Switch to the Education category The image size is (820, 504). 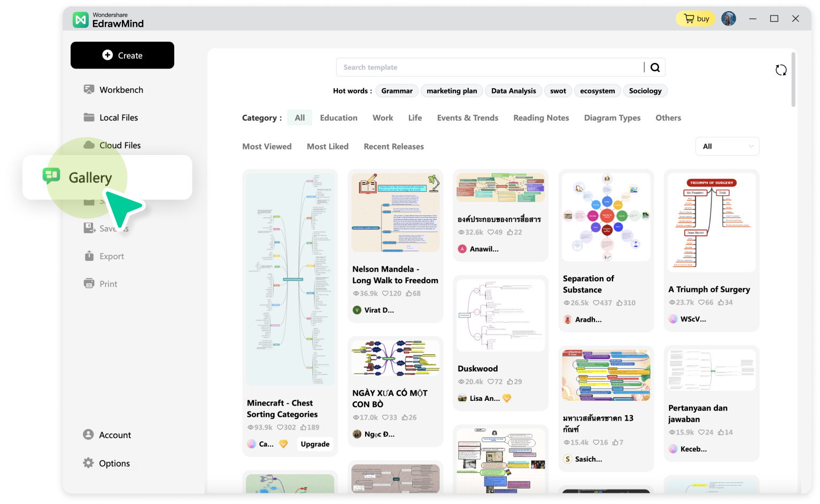point(338,118)
